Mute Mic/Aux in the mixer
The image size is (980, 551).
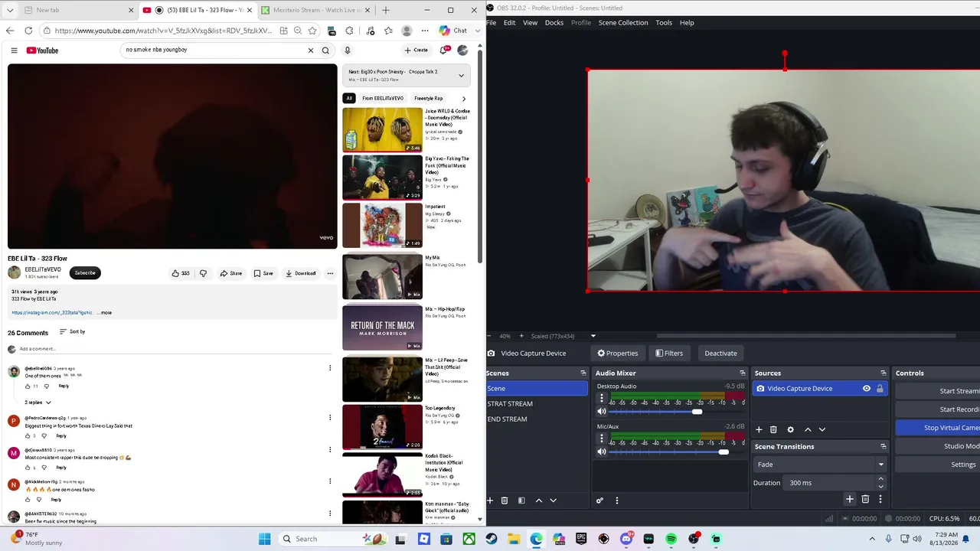[602, 452]
